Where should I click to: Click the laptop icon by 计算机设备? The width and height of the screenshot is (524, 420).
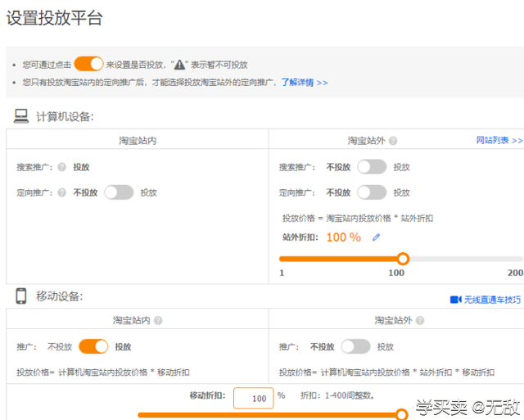click(21, 116)
